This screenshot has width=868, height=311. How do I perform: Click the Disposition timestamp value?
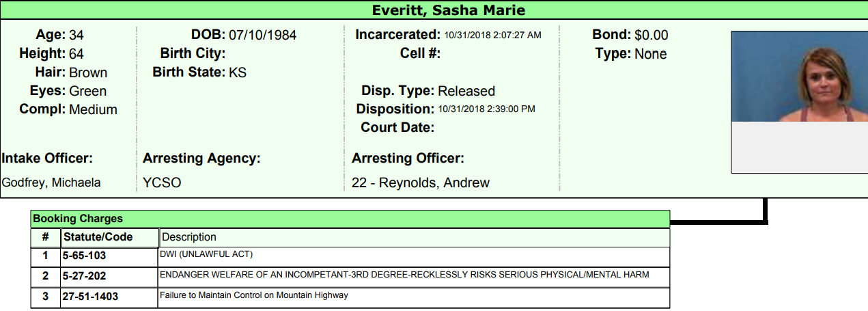(486, 109)
